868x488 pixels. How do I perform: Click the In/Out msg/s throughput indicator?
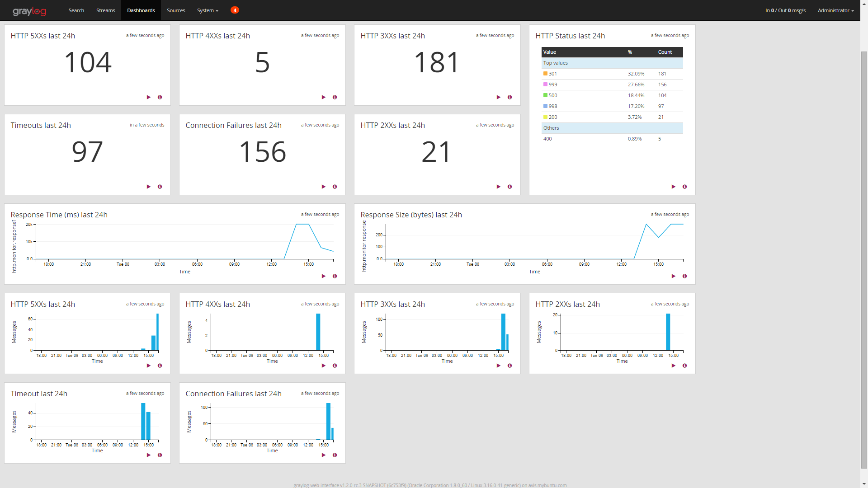785,10
